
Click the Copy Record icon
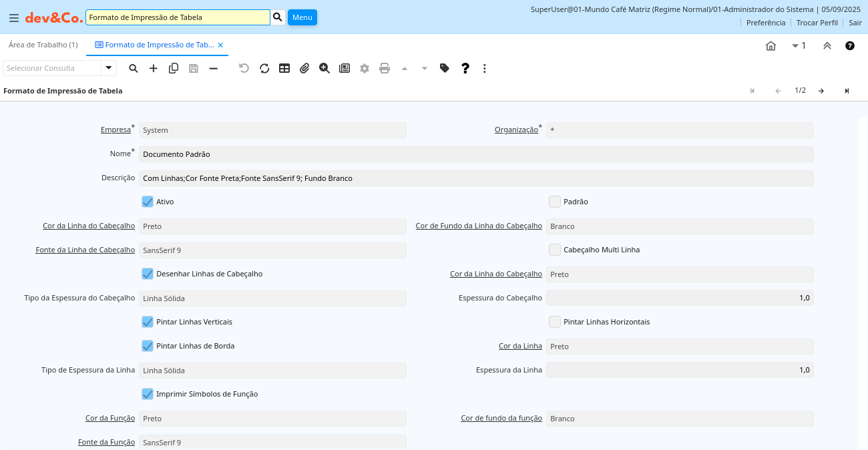coord(174,68)
